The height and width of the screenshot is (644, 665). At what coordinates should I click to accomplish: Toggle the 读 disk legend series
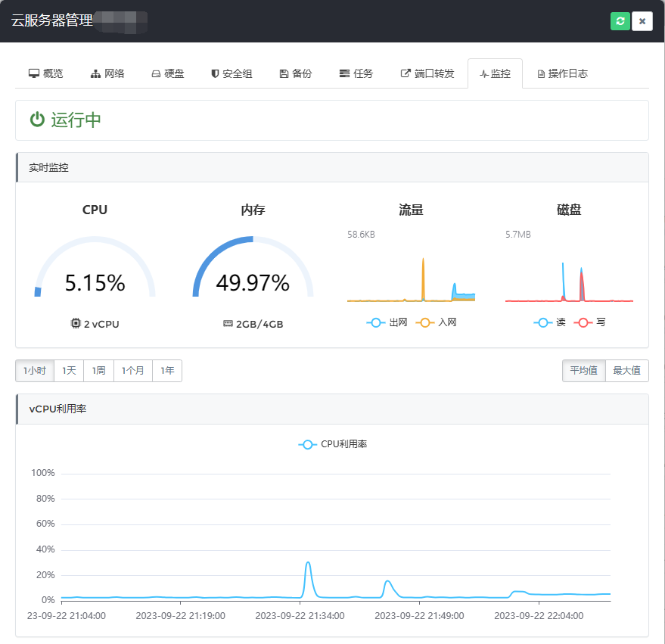tap(550, 323)
